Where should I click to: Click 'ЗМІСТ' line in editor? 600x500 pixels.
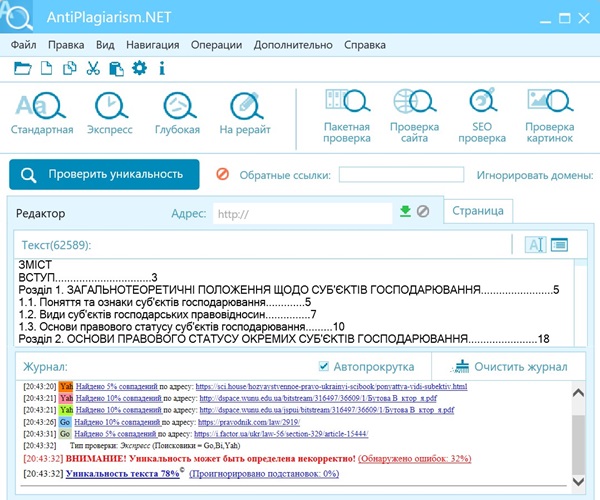35,265
